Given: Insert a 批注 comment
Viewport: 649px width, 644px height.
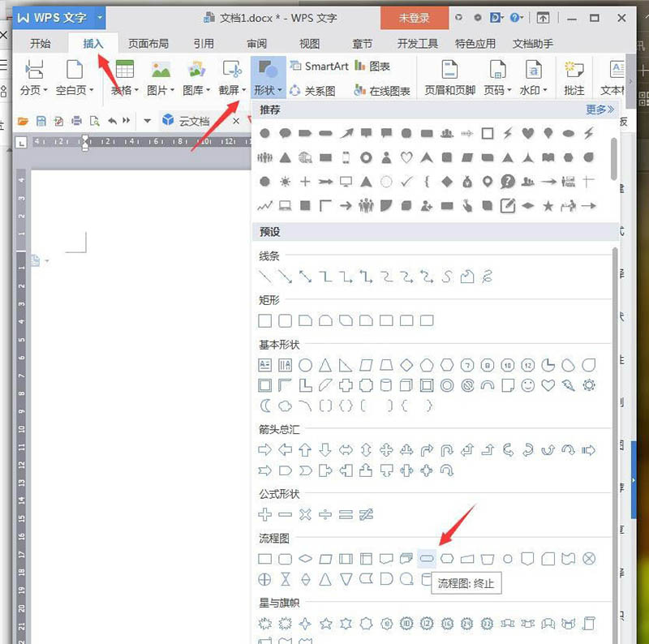Looking at the screenshot, I should pos(574,78).
